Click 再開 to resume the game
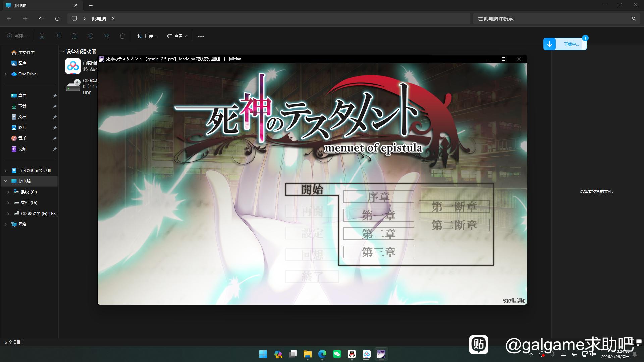 click(312, 211)
